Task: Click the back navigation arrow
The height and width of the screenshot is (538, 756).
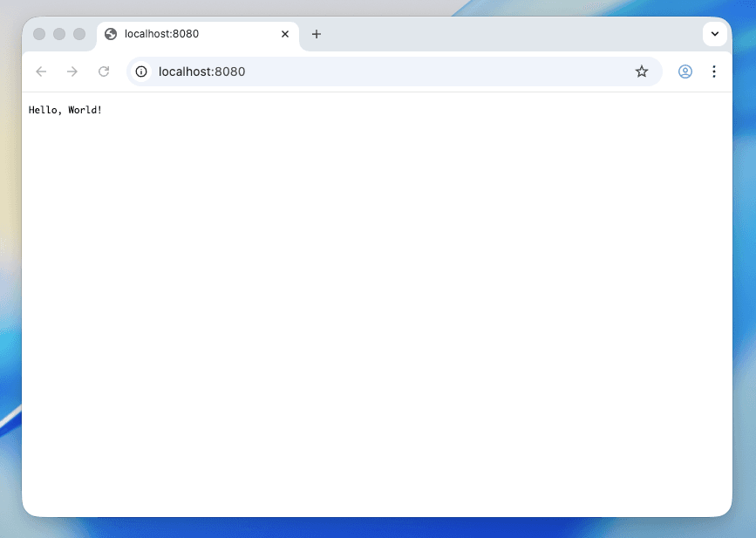Action: click(x=41, y=72)
